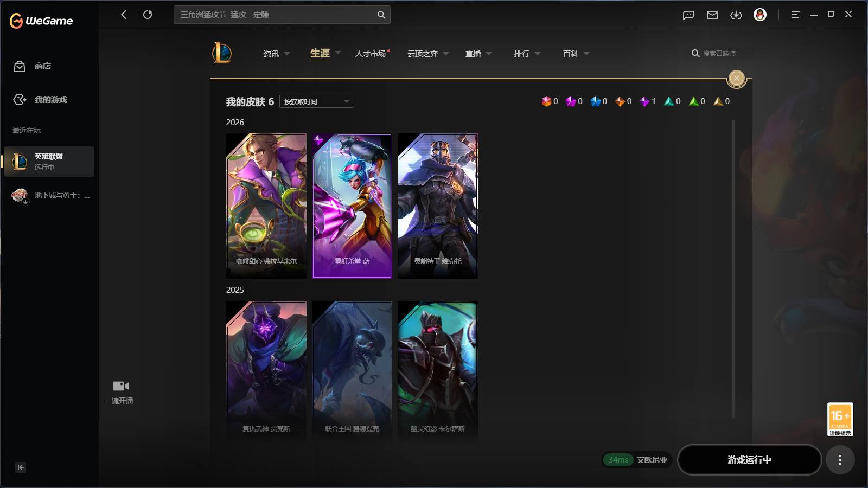Expand the 生涯 dropdown arrow
The width and height of the screenshot is (868, 488).
point(338,53)
